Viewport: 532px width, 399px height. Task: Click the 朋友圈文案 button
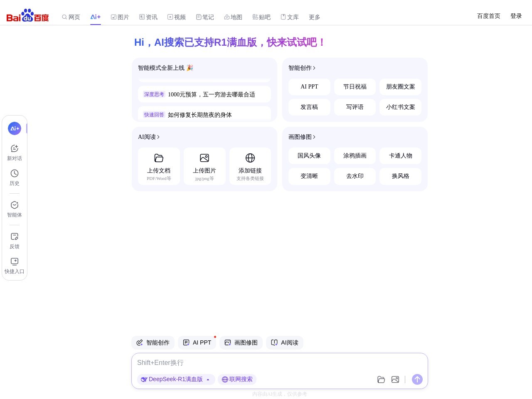401,87
